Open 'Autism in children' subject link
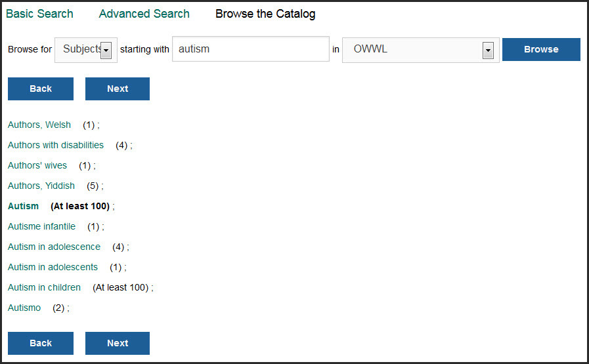589x364 pixels. [45, 287]
